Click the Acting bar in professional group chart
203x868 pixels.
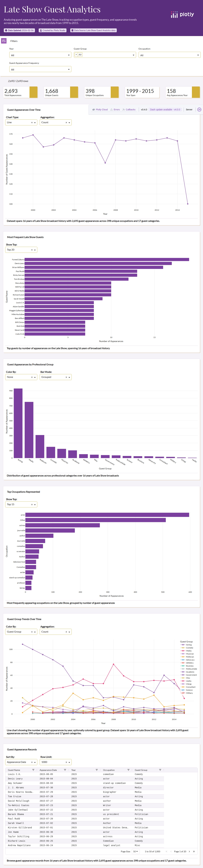18,423
